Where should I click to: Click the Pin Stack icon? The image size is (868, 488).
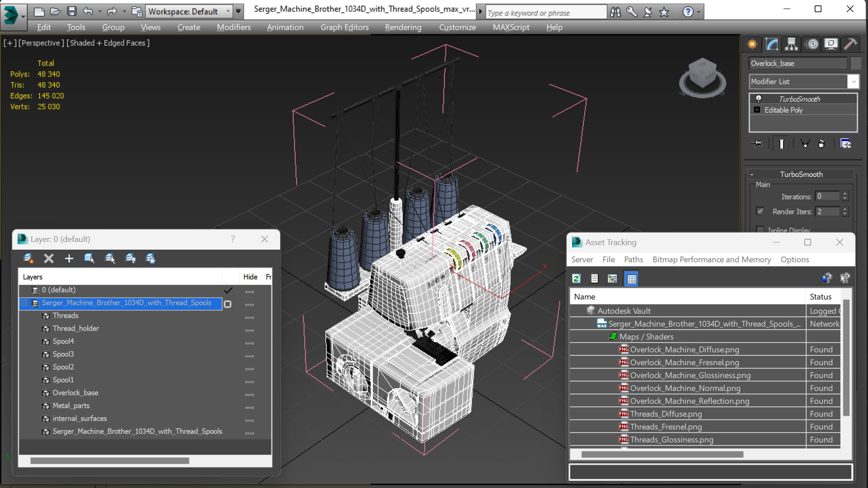tap(757, 144)
